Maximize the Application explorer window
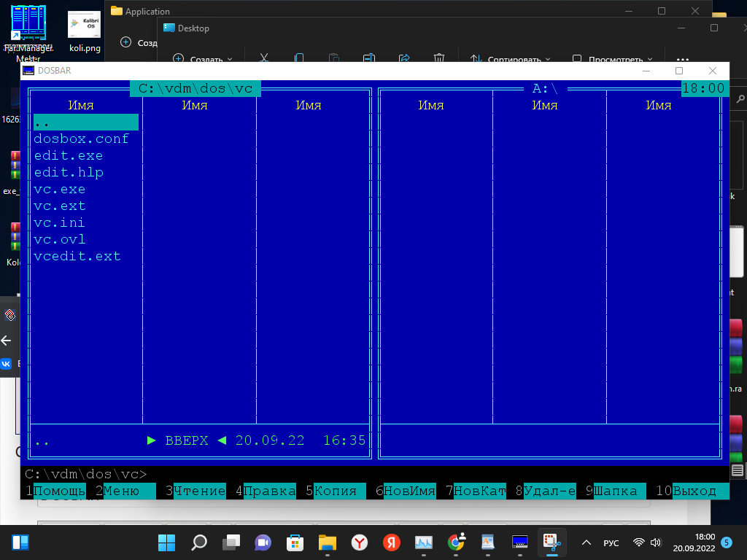The width and height of the screenshot is (747, 560). [x=661, y=11]
